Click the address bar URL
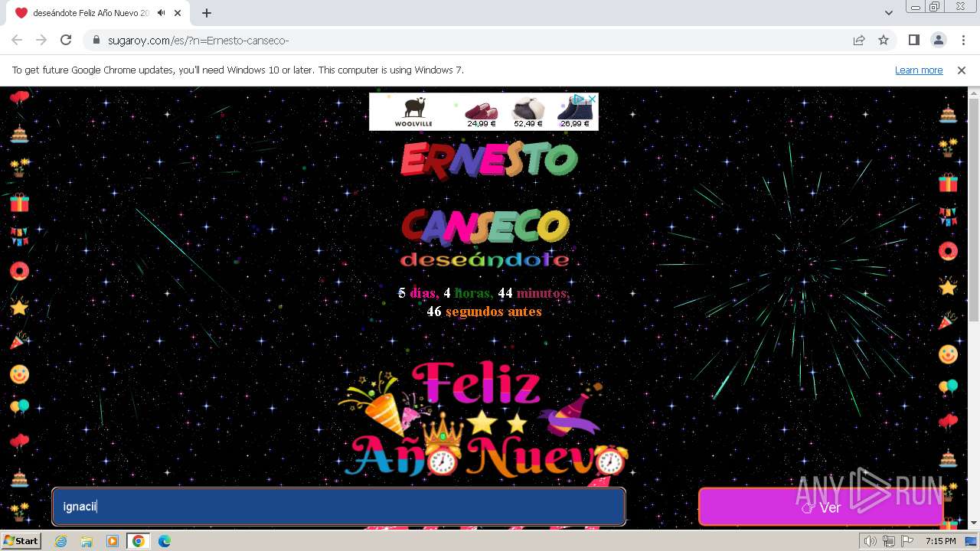 coord(198,40)
